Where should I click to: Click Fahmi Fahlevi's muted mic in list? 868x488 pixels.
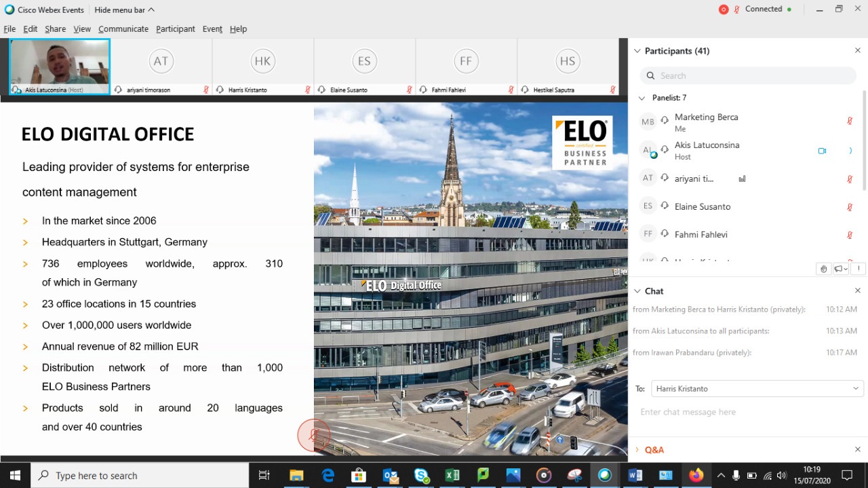[850, 235]
